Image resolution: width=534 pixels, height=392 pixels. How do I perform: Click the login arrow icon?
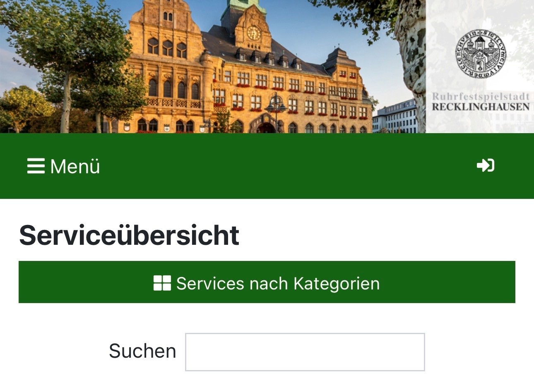(x=486, y=165)
